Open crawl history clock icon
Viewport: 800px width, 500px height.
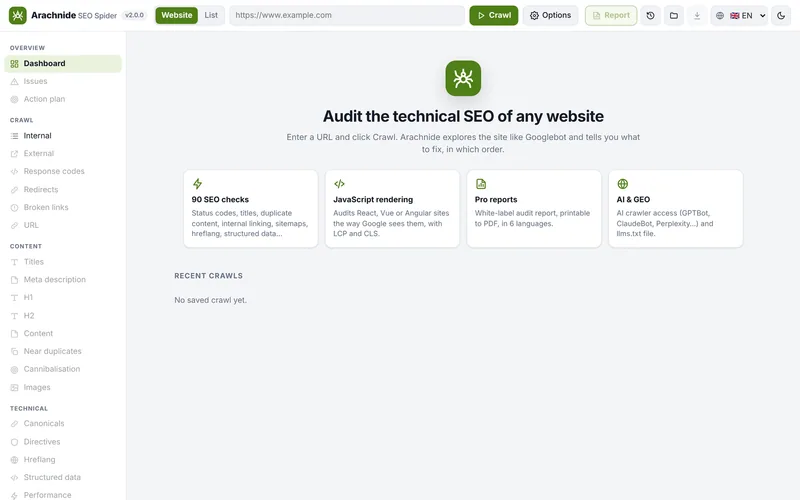pos(651,15)
